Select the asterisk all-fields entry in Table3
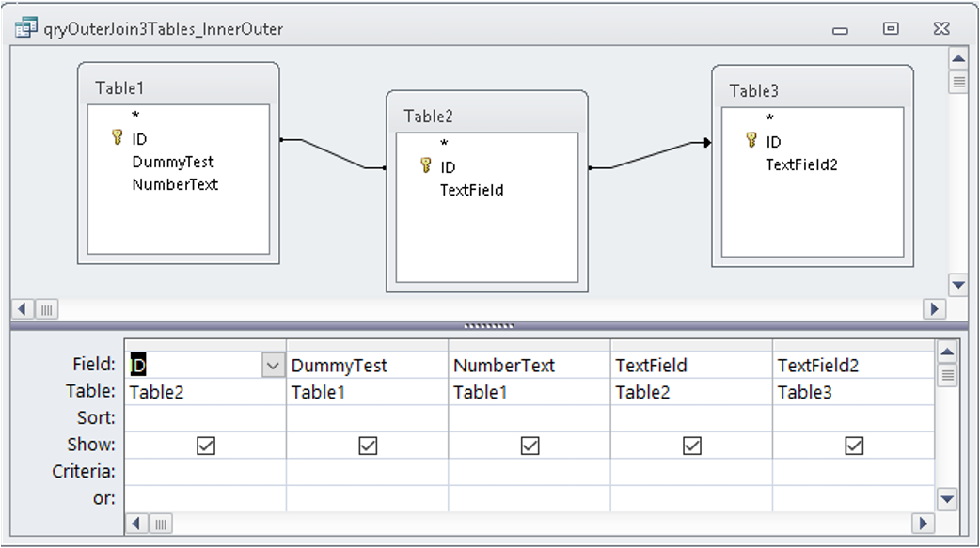This screenshot has height=548, width=980. coord(770,118)
